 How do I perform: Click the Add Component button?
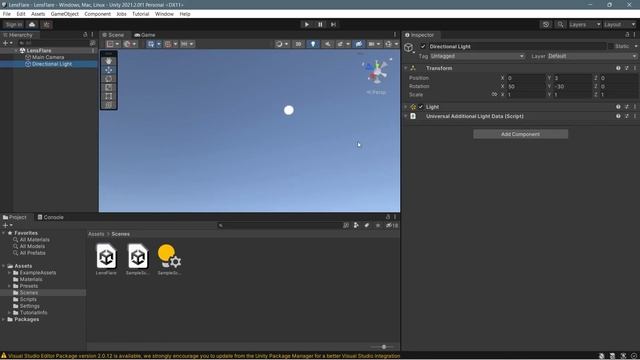pyautogui.click(x=520, y=134)
